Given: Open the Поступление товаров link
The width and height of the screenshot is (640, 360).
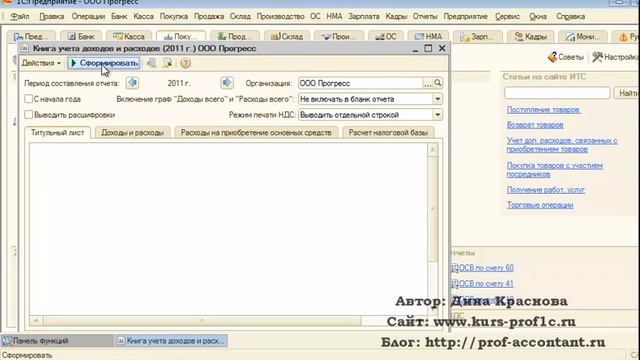Looking at the screenshot, I should [543, 109].
